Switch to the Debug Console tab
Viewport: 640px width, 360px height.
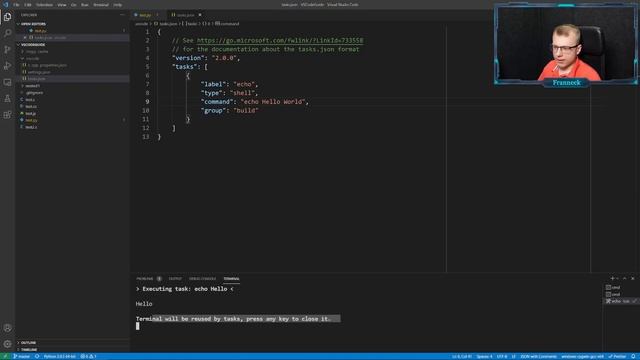(202, 279)
